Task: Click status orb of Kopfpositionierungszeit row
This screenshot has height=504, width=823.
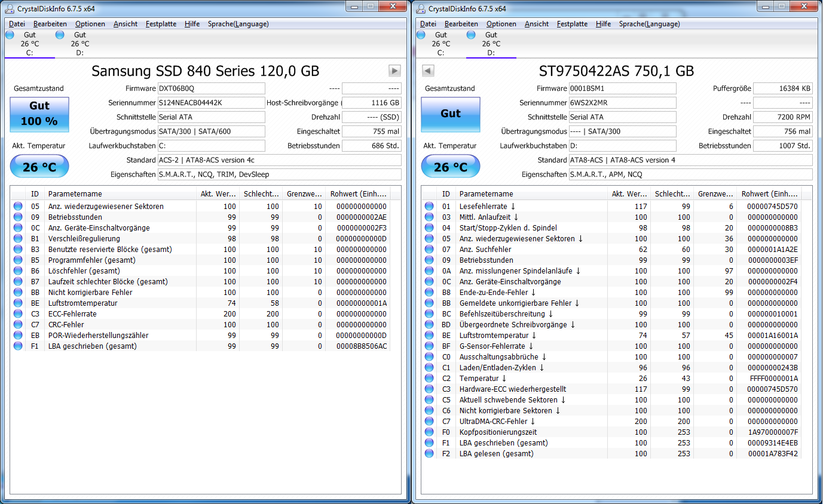Action: point(429,432)
